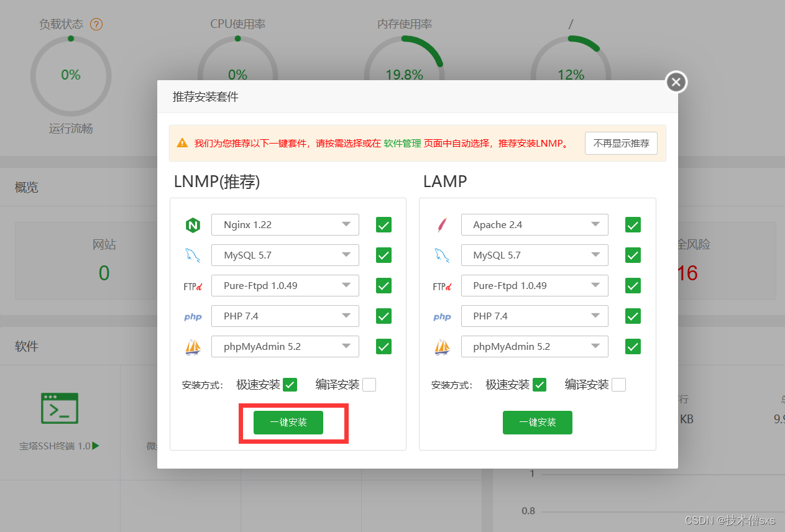Uncheck MySQL 5.7 checkbox in LAMP

(633, 255)
